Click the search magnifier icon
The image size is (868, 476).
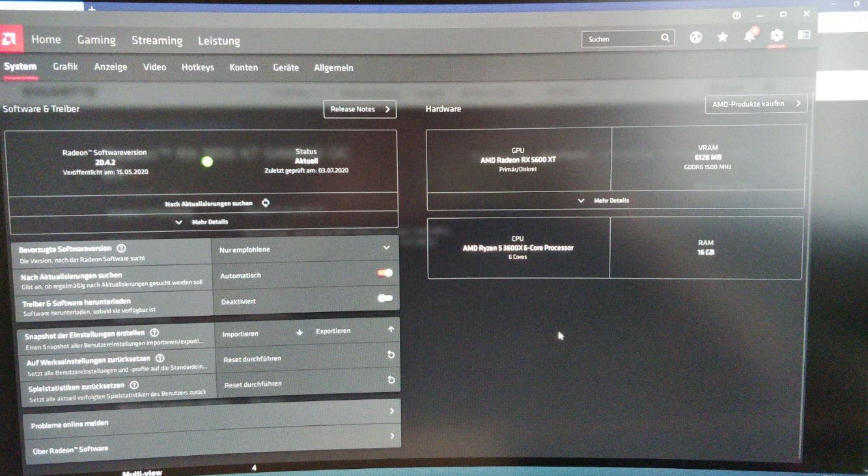pos(665,38)
